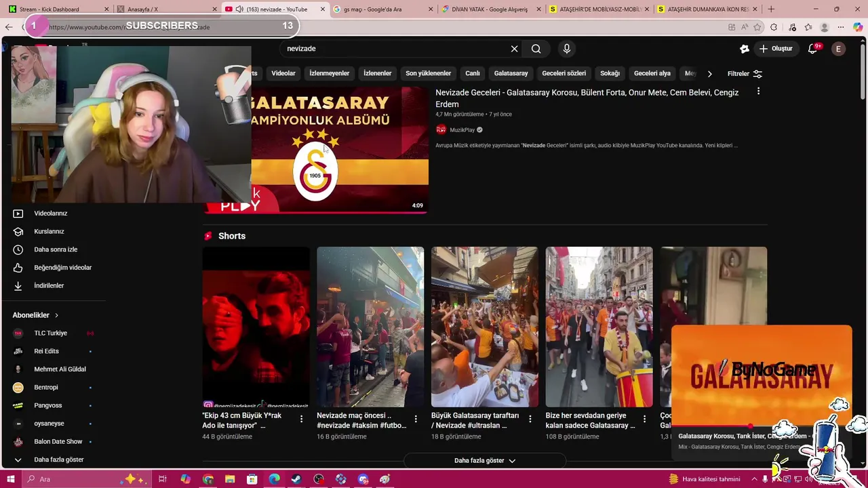Select the Son yüklenenler filter chip
The width and height of the screenshot is (868, 488).
pos(428,73)
